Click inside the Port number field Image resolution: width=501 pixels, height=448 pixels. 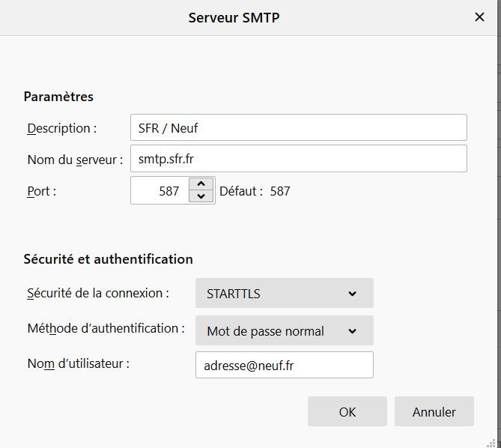tap(159, 191)
